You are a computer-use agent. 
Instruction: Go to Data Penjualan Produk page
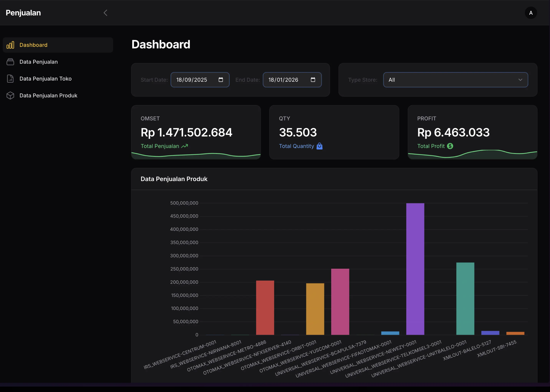(x=48, y=96)
